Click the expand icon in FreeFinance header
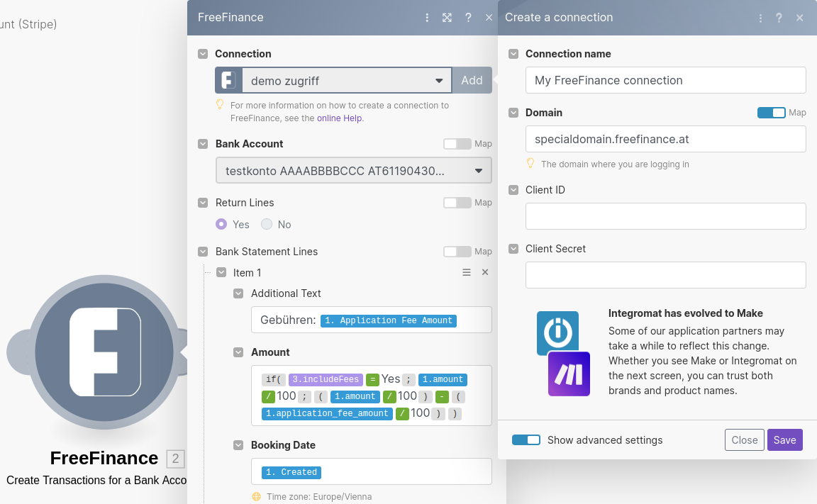Image resolution: width=817 pixels, height=504 pixels. point(447,18)
